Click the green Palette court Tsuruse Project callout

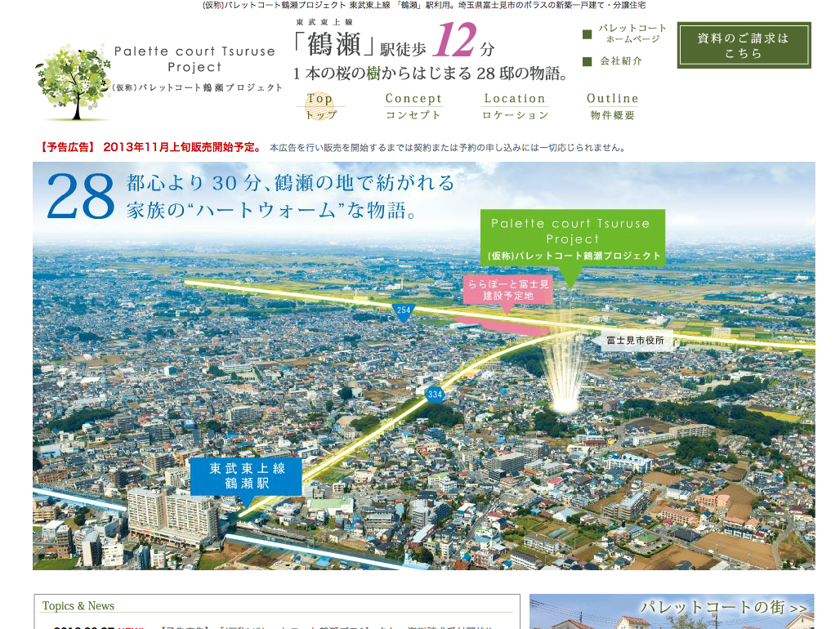click(x=572, y=238)
